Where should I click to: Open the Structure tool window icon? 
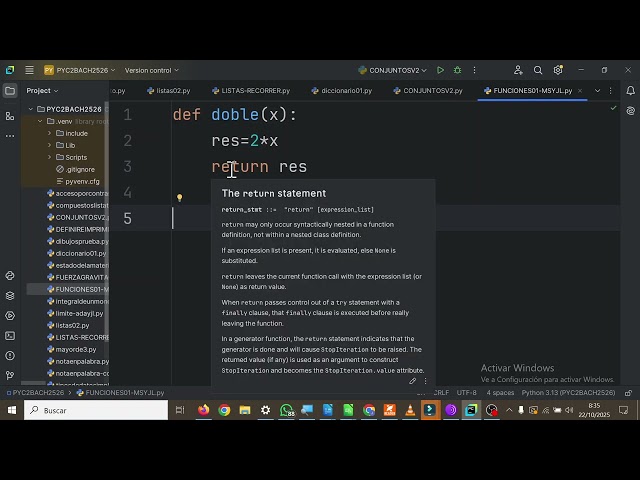(x=10, y=116)
